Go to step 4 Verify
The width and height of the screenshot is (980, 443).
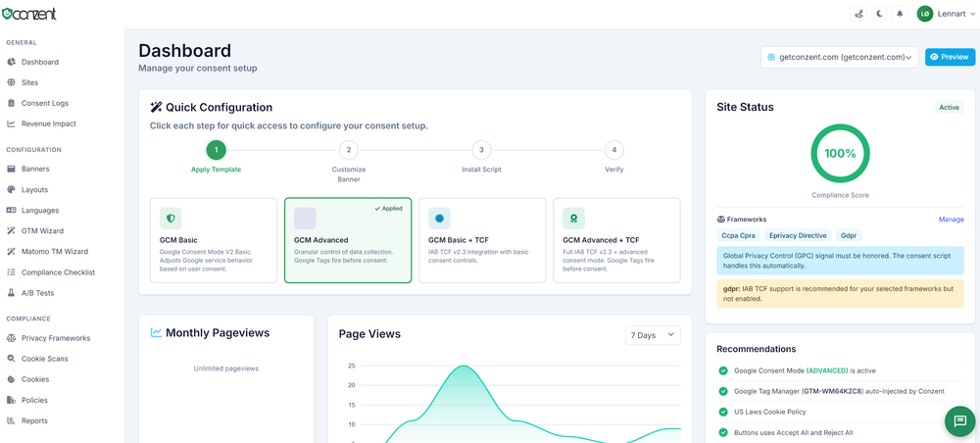click(x=614, y=150)
